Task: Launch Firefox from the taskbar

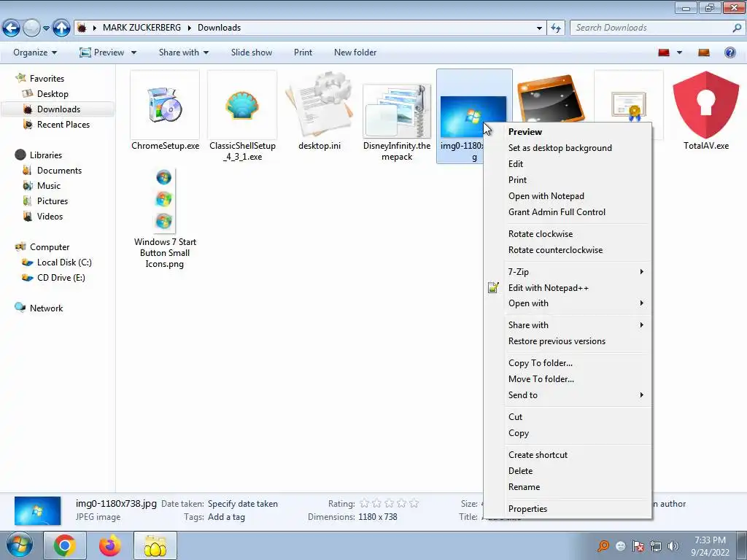Action: point(110,545)
